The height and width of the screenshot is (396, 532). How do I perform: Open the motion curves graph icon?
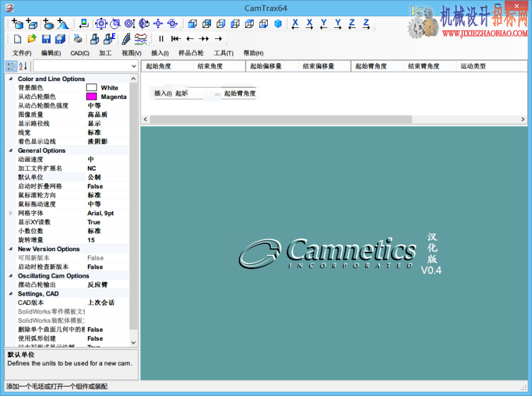[x=140, y=39]
